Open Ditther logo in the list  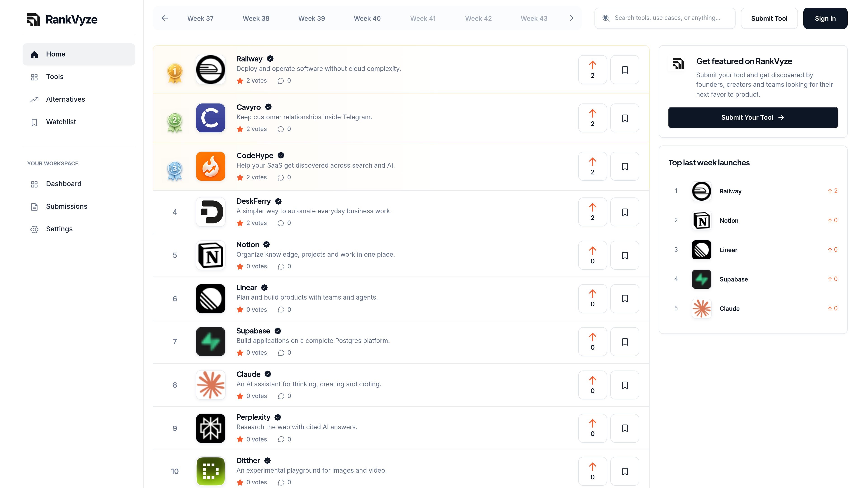pyautogui.click(x=211, y=471)
